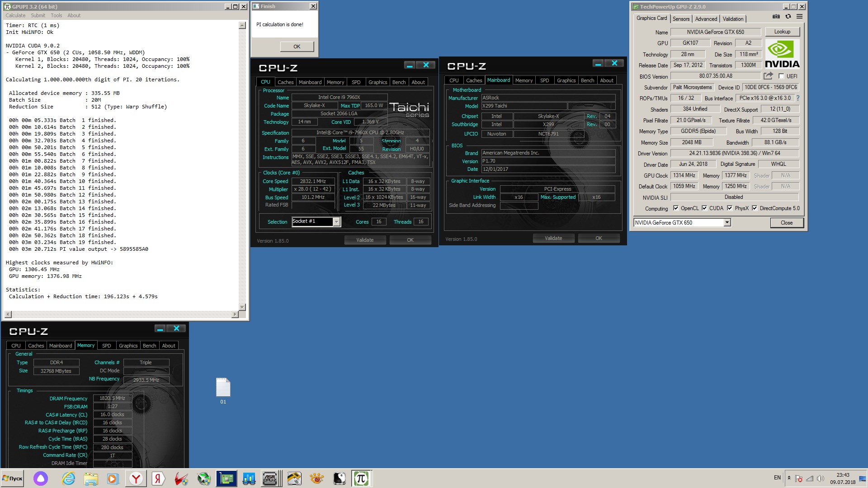Switch to ASRock CPU-Z taskbar button
The image size is (868, 488).
270,479
